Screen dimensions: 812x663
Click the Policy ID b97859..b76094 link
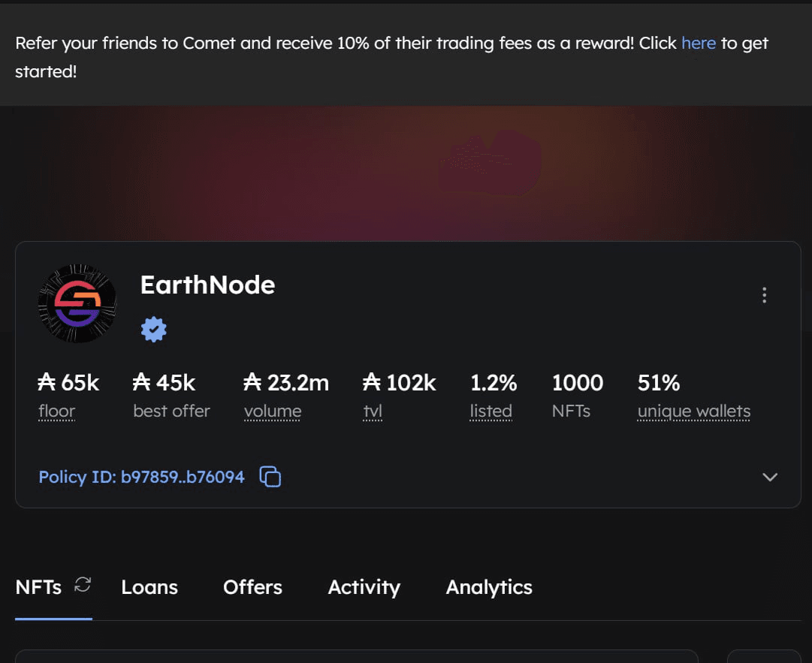[x=141, y=477]
